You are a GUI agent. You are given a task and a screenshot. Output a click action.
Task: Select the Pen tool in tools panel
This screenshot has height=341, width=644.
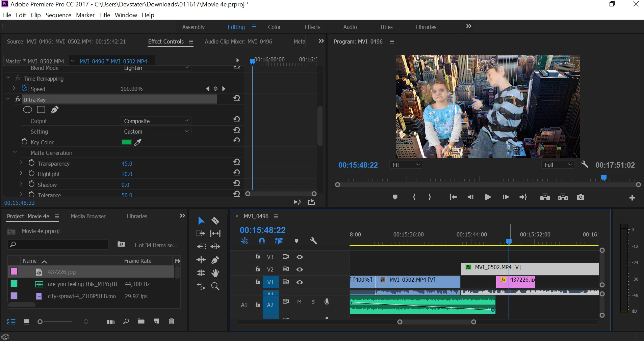point(215,260)
